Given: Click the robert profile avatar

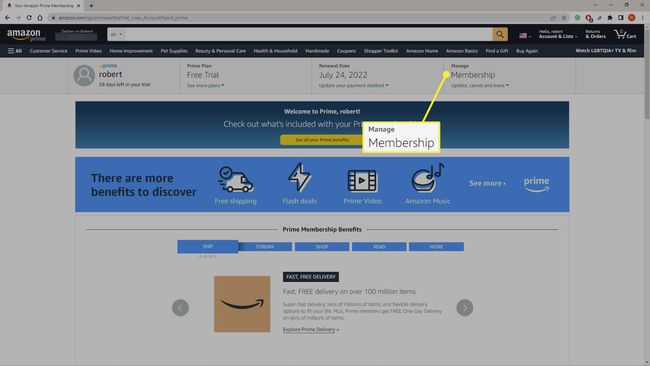Looking at the screenshot, I should click(84, 75).
